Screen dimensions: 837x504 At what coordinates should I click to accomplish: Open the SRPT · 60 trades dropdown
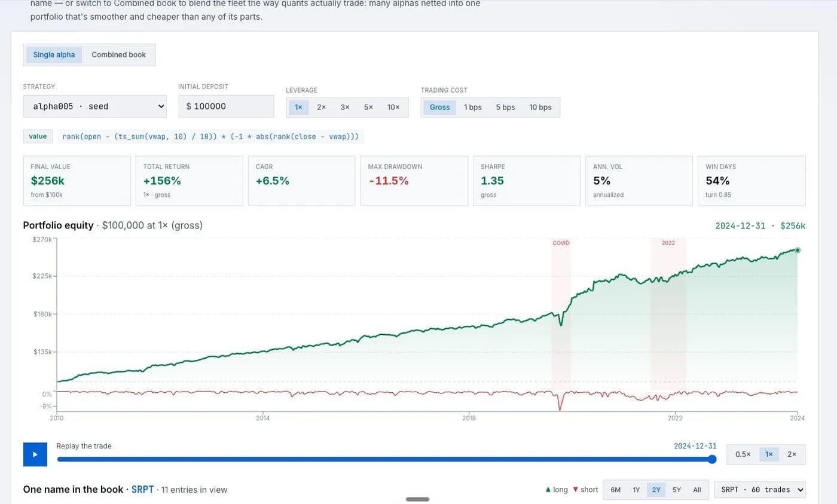click(759, 490)
